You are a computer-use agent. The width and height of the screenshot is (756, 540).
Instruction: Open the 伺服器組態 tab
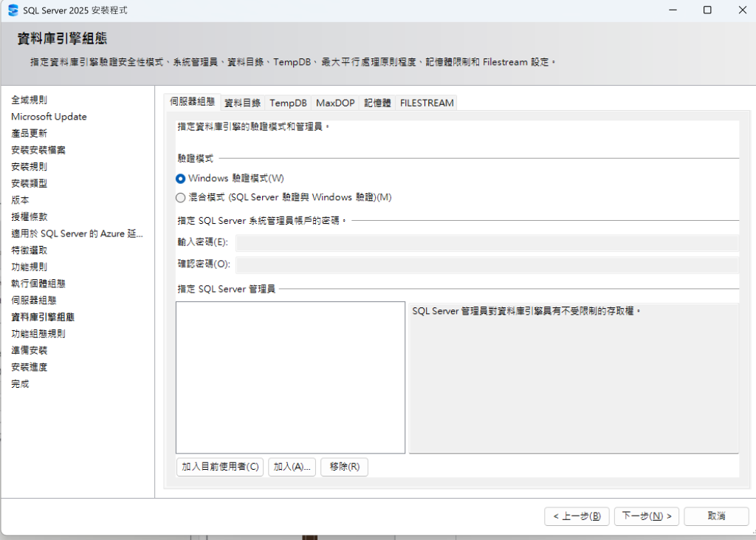pyautogui.click(x=193, y=102)
